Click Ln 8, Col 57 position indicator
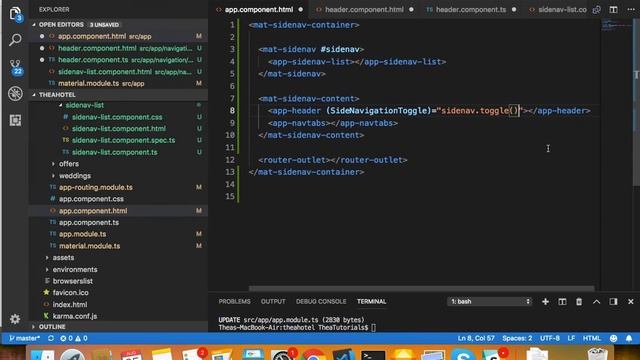 coord(476,338)
